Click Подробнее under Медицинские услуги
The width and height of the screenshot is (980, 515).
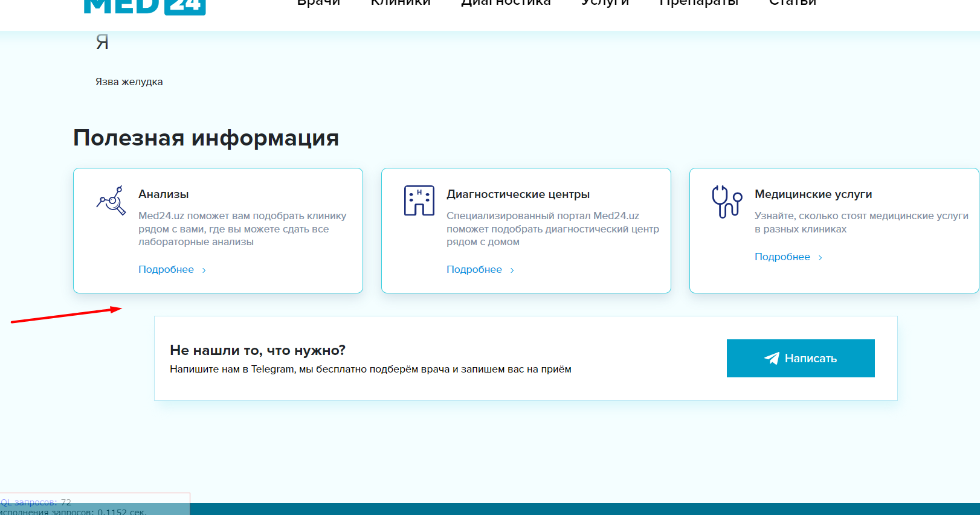pos(782,257)
